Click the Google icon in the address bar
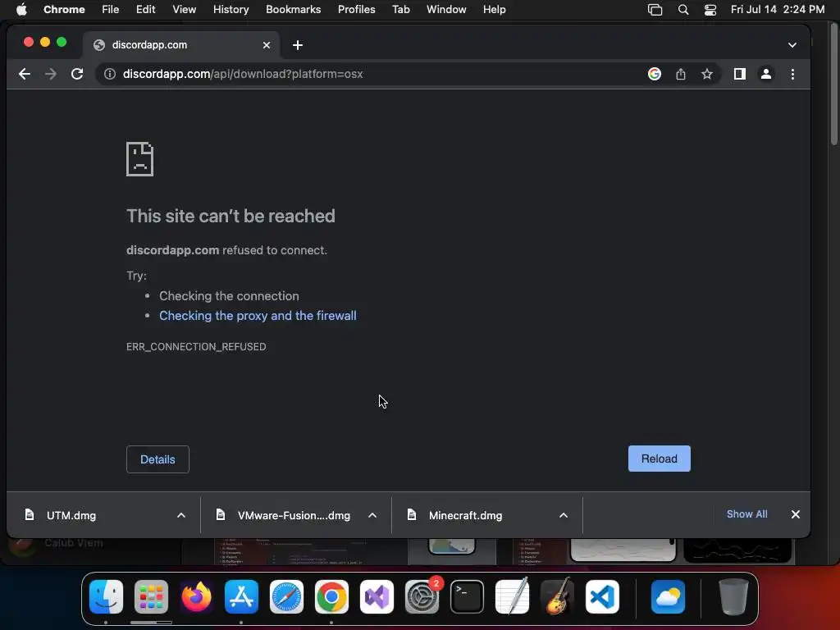The width and height of the screenshot is (840, 630). pyautogui.click(x=654, y=74)
